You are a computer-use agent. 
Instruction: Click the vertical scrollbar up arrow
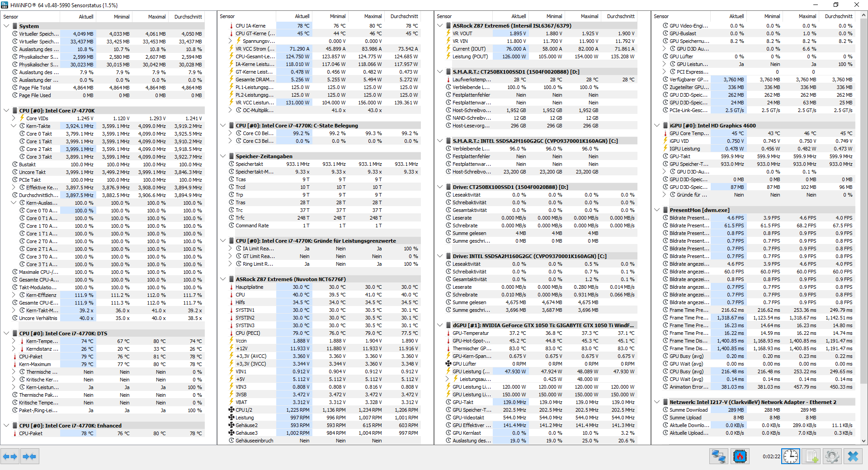coord(864,15)
